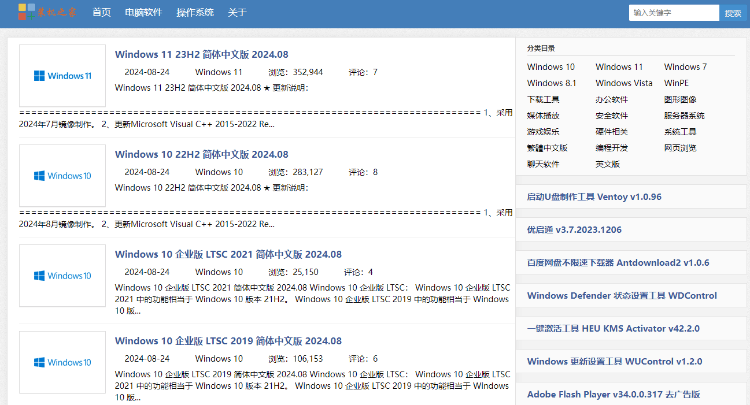
Task: Open sidebar category 媒体播放
Action: 543,116
